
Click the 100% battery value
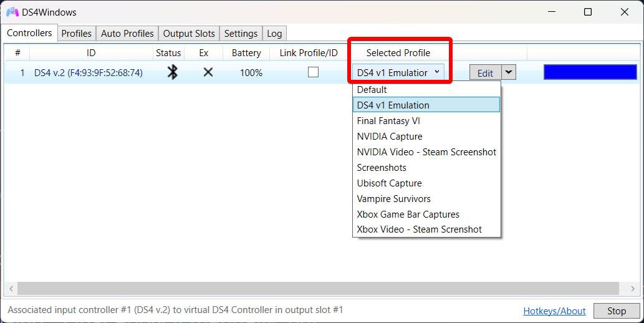click(251, 73)
